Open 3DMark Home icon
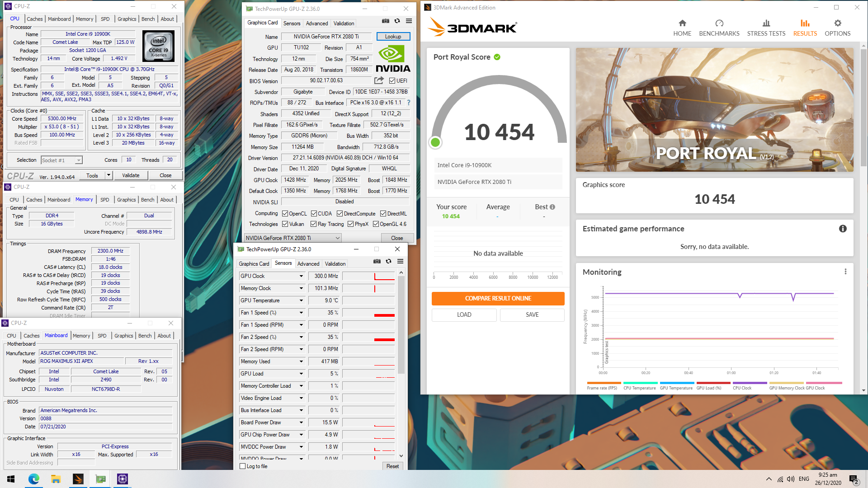 coord(682,23)
